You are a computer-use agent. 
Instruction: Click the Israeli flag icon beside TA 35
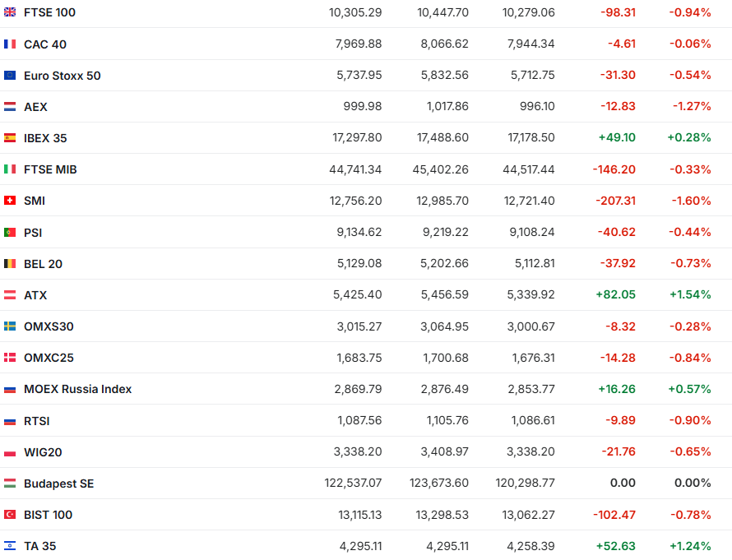click(10, 546)
